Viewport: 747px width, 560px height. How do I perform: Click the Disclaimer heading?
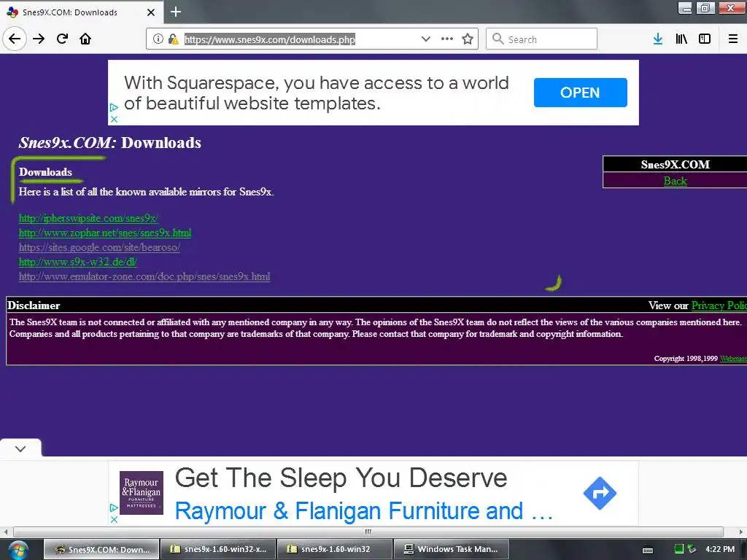click(x=34, y=306)
